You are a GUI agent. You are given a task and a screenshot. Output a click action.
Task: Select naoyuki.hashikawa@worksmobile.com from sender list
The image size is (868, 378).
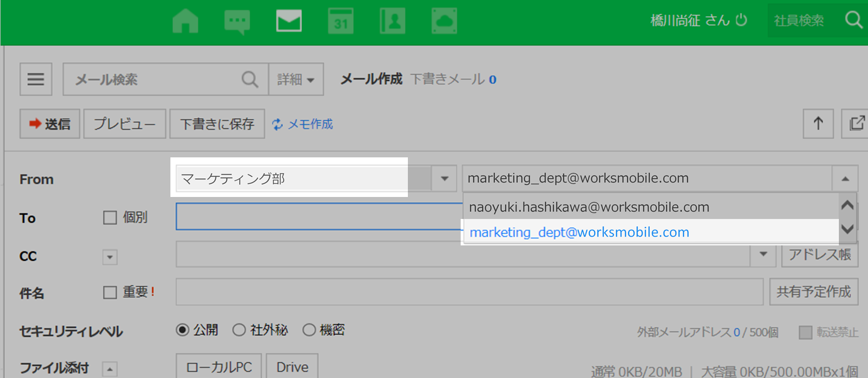tap(589, 207)
